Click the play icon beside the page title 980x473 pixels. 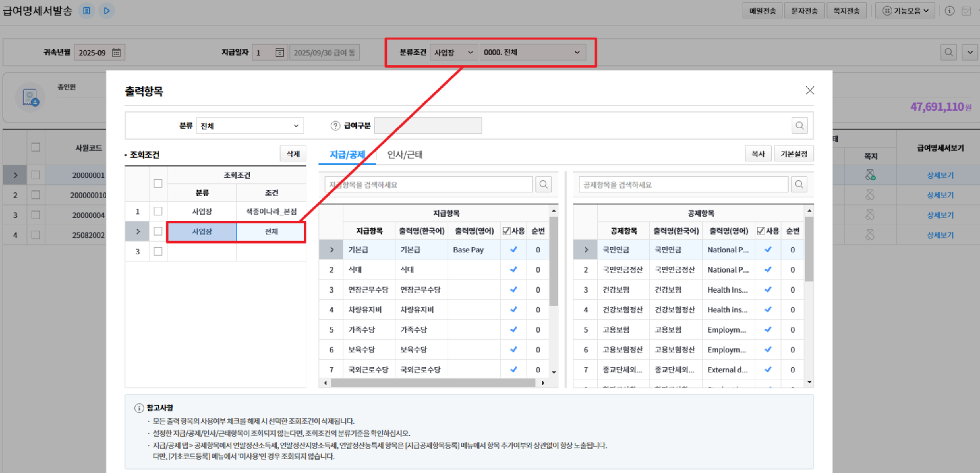106,11
